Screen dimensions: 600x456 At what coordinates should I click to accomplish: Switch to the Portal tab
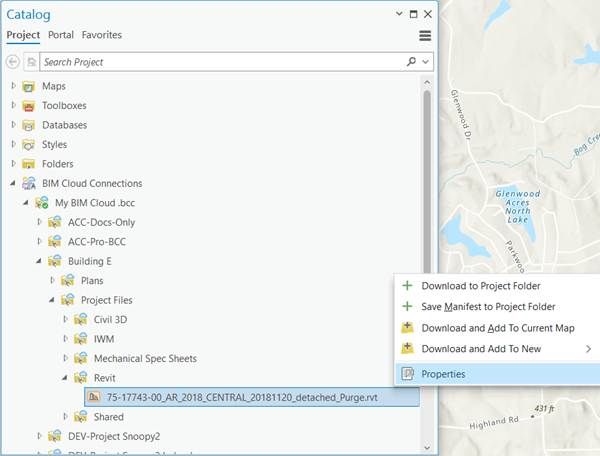click(60, 35)
